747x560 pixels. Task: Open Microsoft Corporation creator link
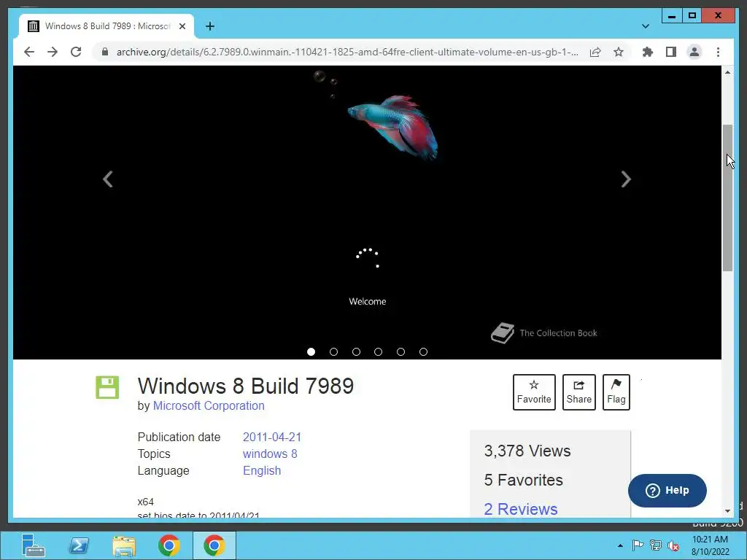209,405
